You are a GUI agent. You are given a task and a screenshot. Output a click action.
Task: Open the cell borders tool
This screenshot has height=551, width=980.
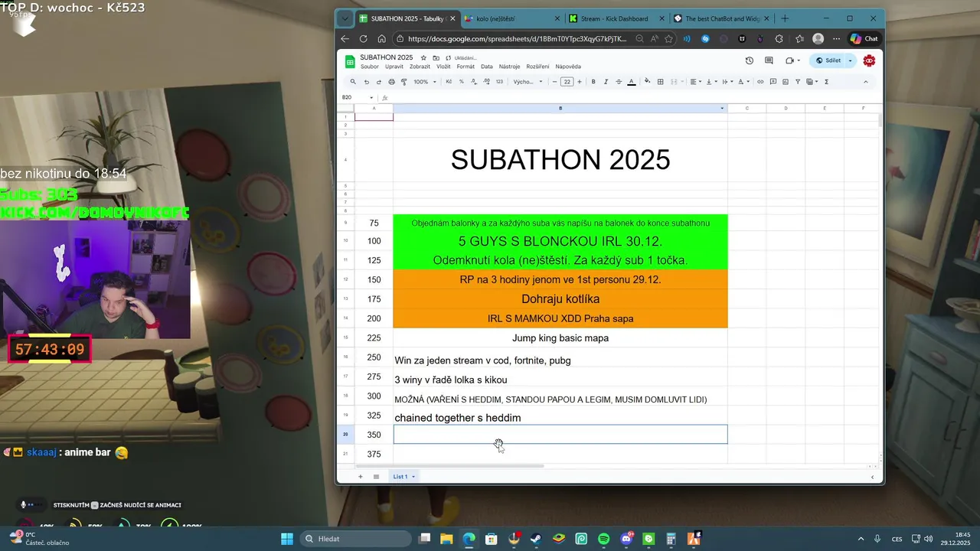click(661, 82)
